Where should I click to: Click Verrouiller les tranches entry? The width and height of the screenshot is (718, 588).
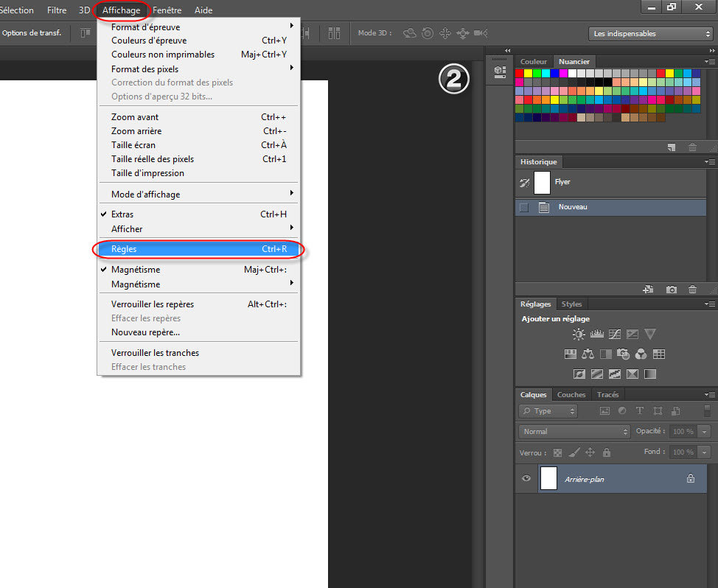point(199,353)
